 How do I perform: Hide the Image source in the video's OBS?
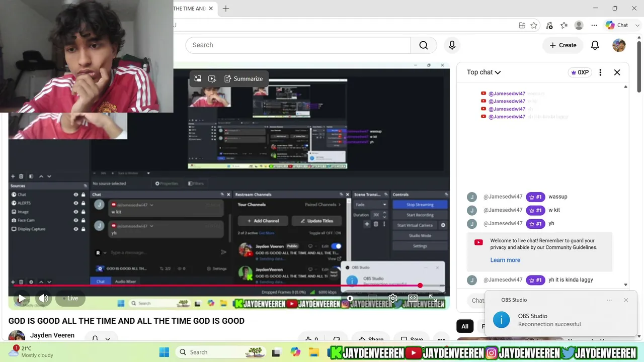click(76, 212)
